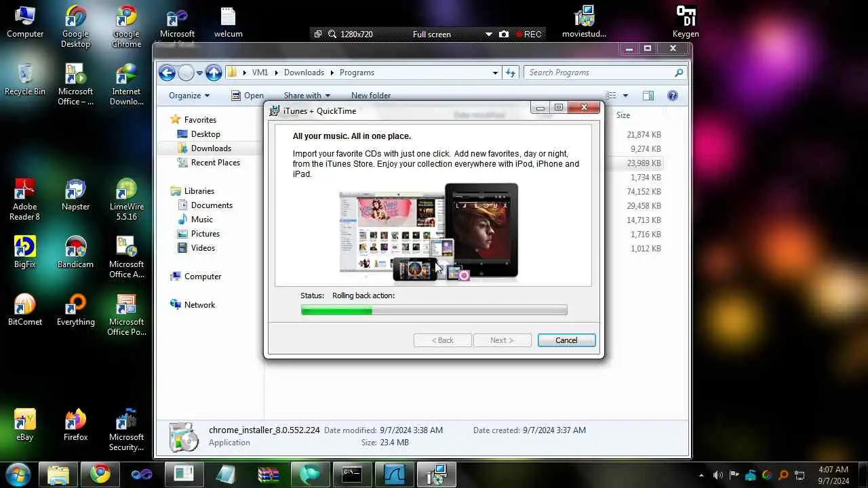Select the Google Chrome desktop shortcut

[x=126, y=26]
